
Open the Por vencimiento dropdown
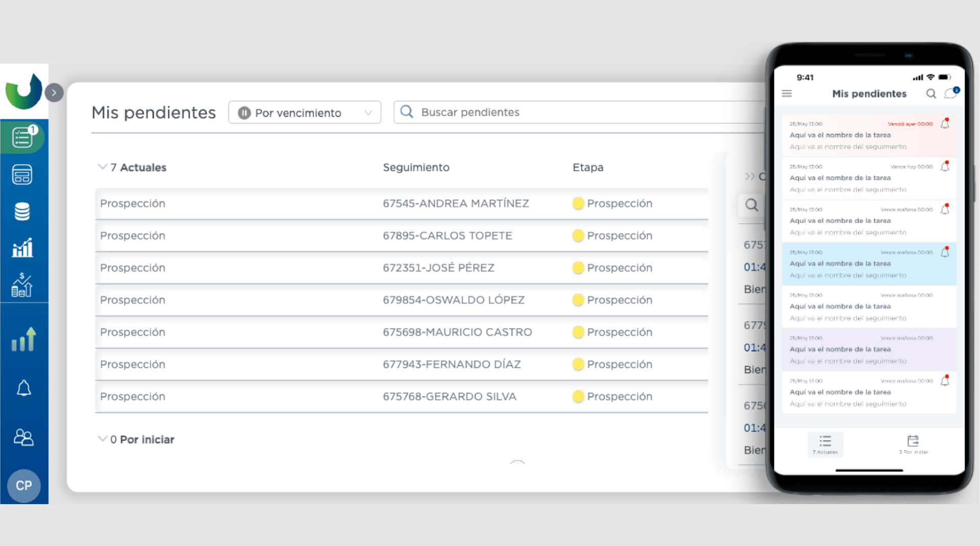[x=305, y=112]
